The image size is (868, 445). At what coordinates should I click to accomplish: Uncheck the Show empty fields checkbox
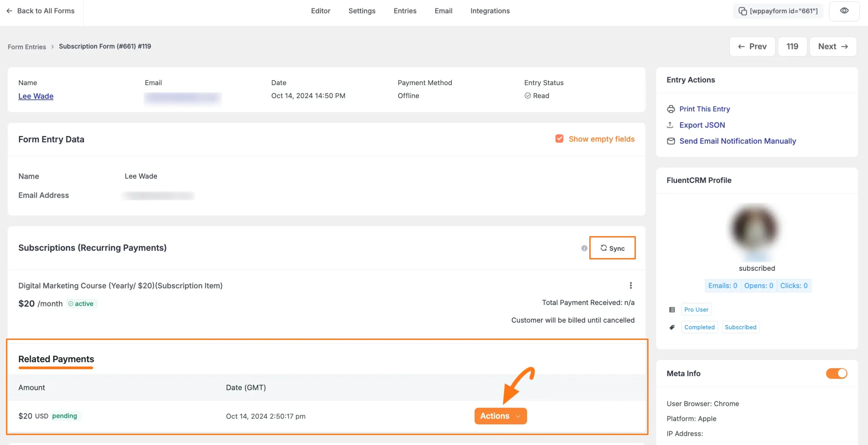click(559, 139)
